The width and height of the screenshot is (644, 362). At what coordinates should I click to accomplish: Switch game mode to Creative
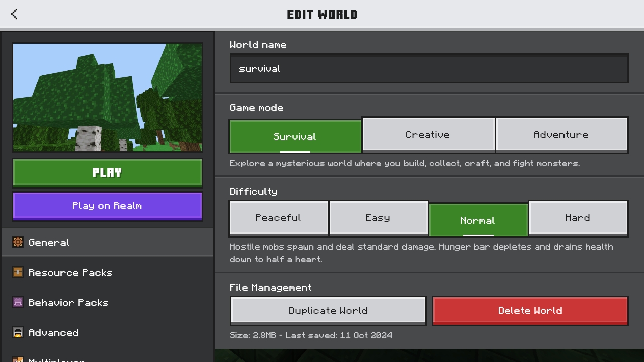pyautogui.click(x=428, y=134)
